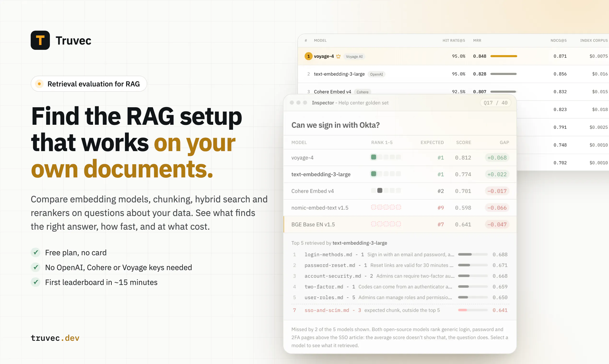Select nomic-embed-text v1.5 in the Inspector
The image size is (609, 364).
click(x=400, y=208)
